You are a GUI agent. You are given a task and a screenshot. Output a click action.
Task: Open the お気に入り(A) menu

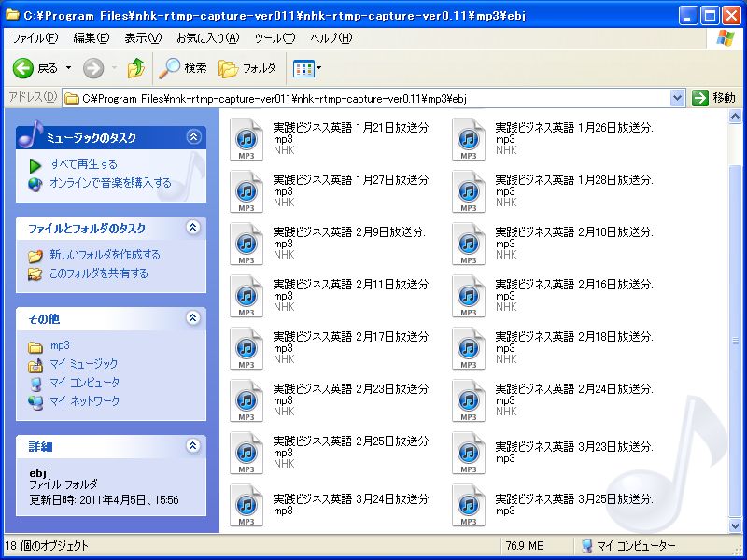(x=207, y=38)
